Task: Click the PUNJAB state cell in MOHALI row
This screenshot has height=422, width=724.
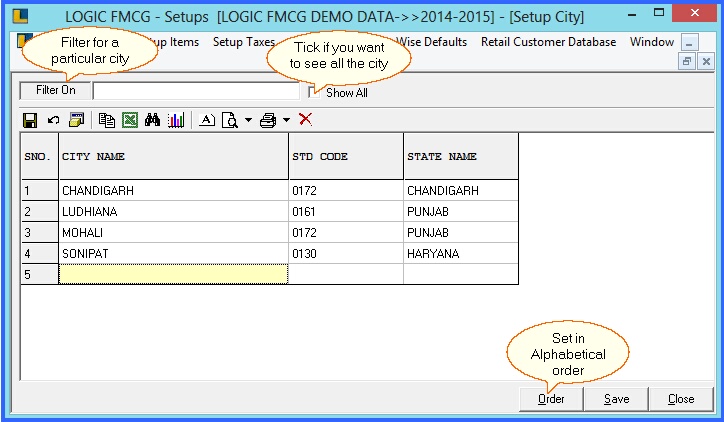Action: tap(461, 232)
